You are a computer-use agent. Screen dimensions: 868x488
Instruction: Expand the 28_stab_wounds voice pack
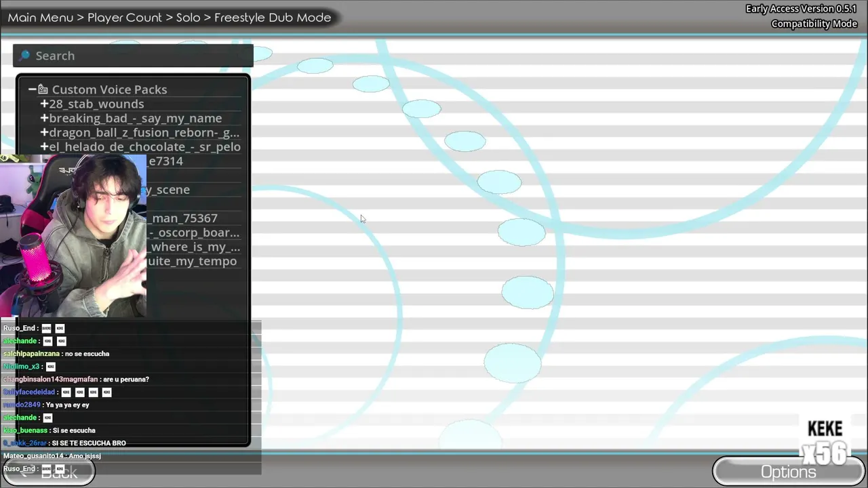(44, 104)
